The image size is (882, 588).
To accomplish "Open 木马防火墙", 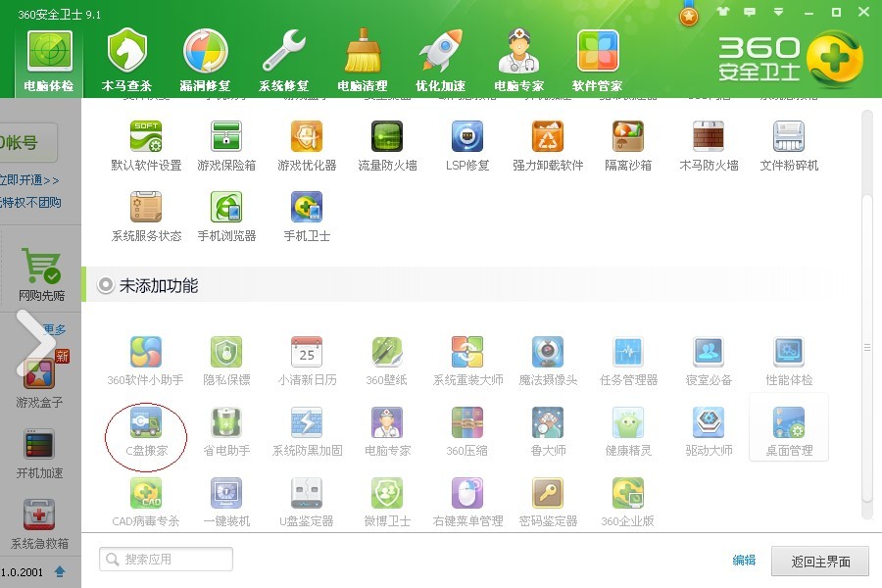I will [x=709, y=145].
